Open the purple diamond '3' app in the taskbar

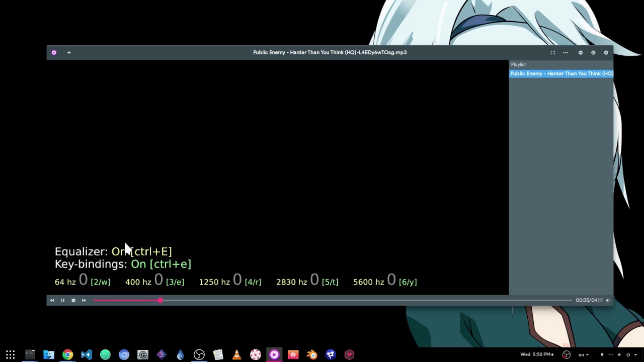click(x=162, y=354)
